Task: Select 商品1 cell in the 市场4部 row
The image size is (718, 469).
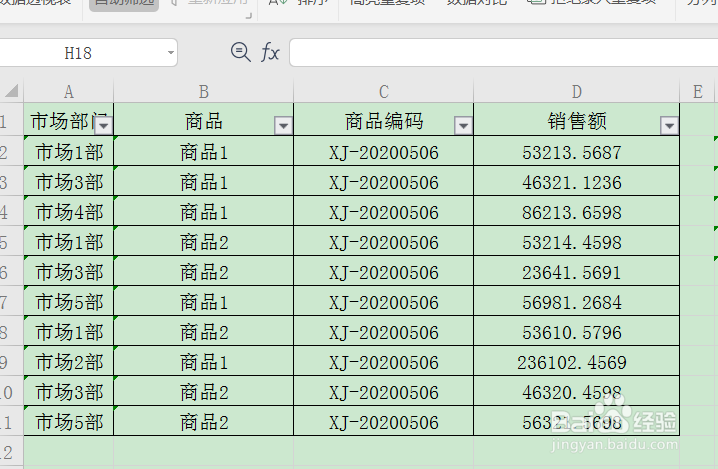Action: click(203, 211)
